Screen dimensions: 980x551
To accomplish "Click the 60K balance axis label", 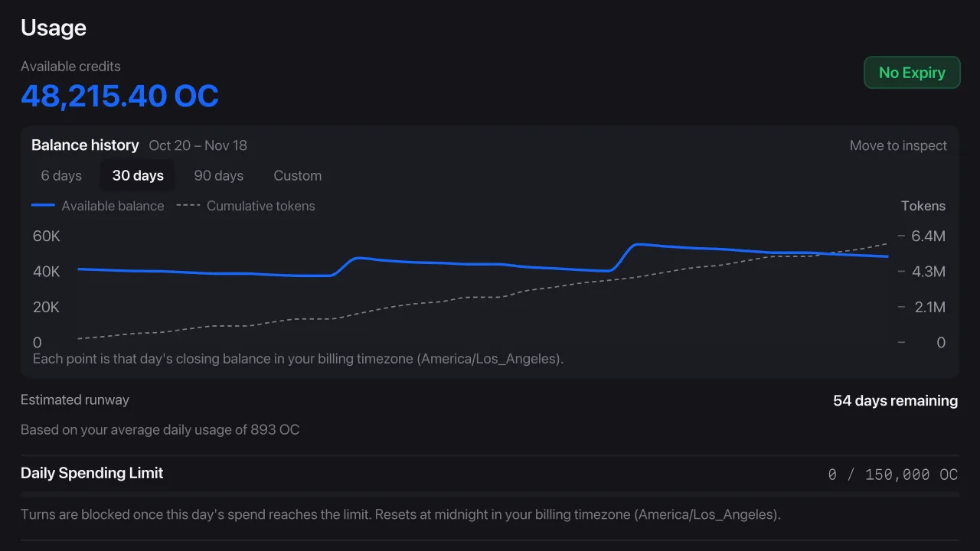I will (x=46, y=236).
